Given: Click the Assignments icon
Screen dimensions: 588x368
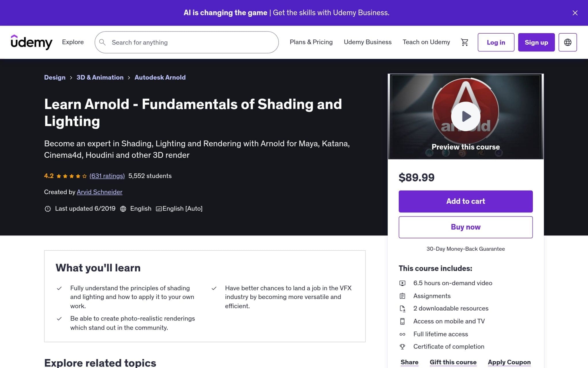Looking at the screenshot, I should tap(403, 296).
